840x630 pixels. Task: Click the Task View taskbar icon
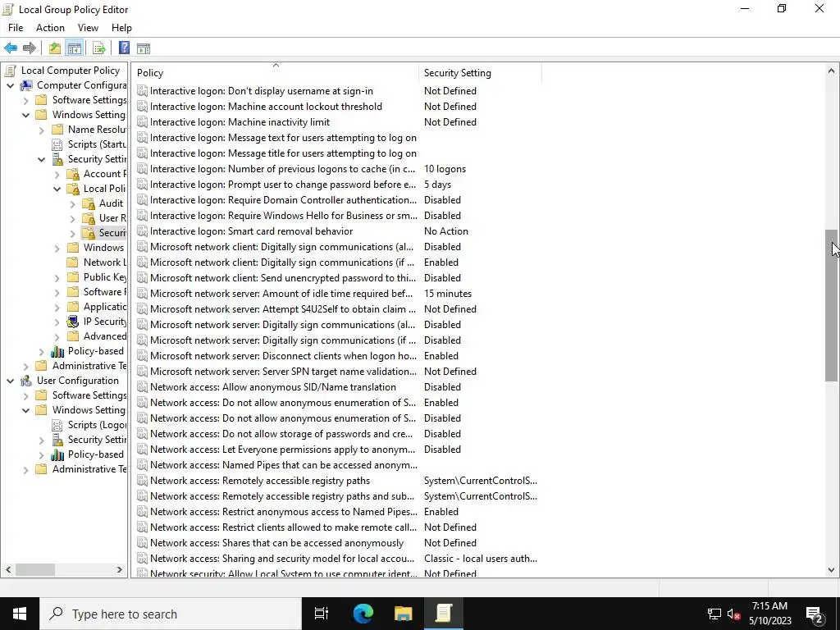pyautogui.click(x=322, y=614)
